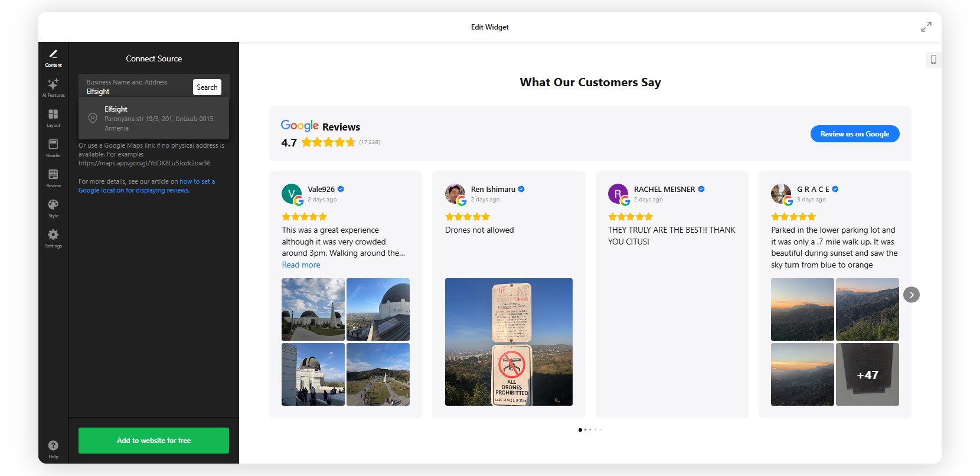980x476 pixels.
Task: Click the Google logo in header
Action: (300, 126)
